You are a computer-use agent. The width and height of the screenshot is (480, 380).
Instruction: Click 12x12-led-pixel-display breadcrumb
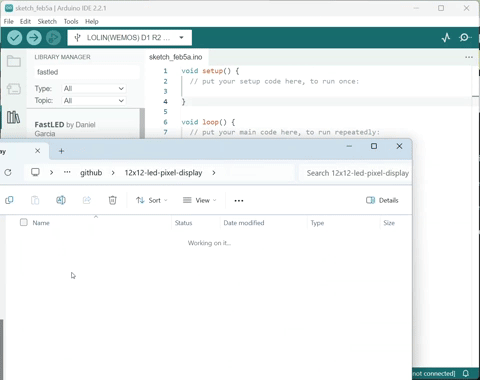pyautogui.click(x=163, y=173)
